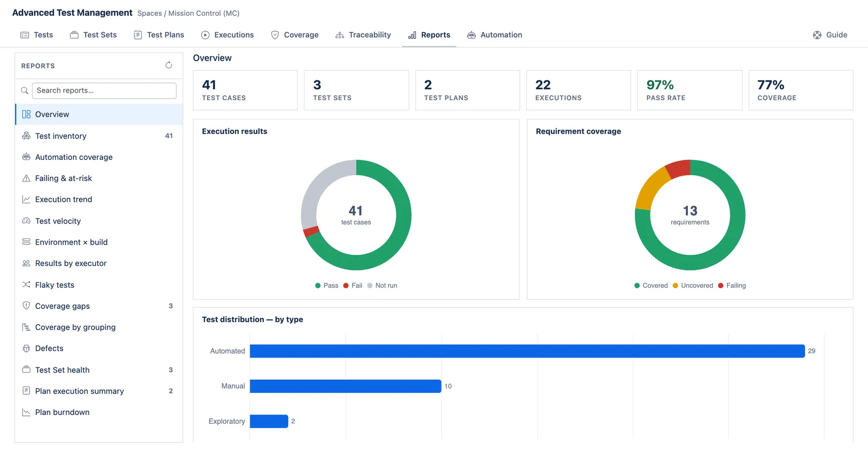868x450 pixels.
Task: Open the Automation tab
Action: coord(495,35)
